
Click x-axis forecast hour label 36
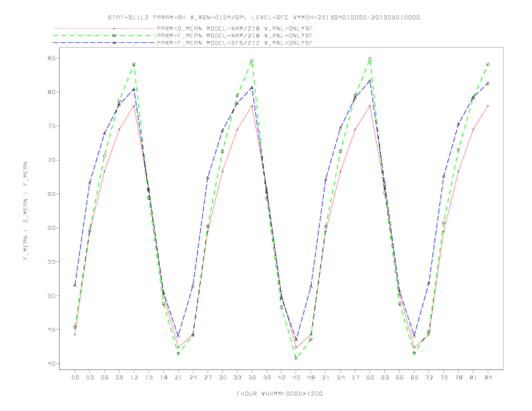[x=252, y=377]
